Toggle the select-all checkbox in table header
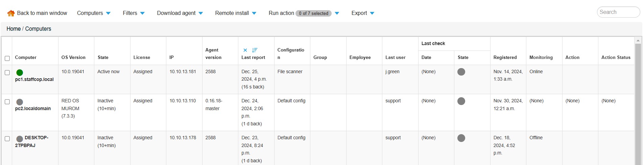Image resolution: width=644 pixels, height=165 pixels. [x=7, y=58]
